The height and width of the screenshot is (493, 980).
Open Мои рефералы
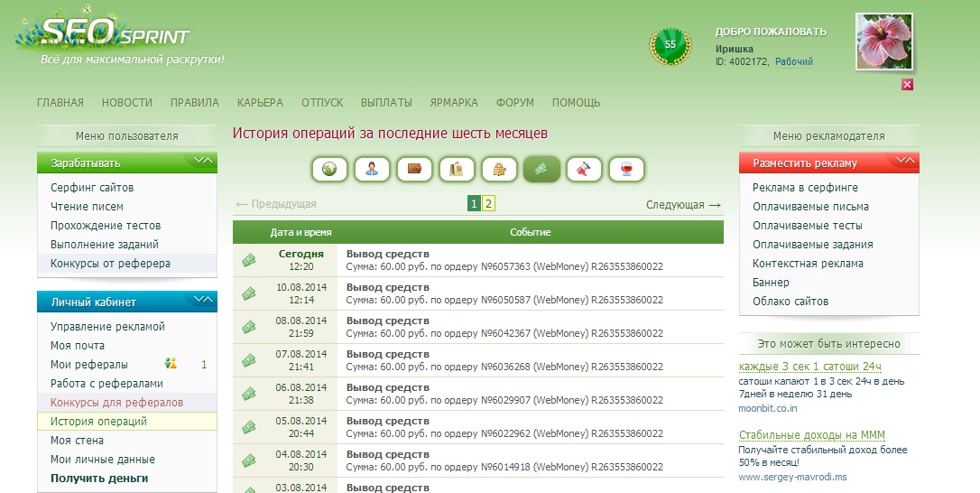(89, 364)
